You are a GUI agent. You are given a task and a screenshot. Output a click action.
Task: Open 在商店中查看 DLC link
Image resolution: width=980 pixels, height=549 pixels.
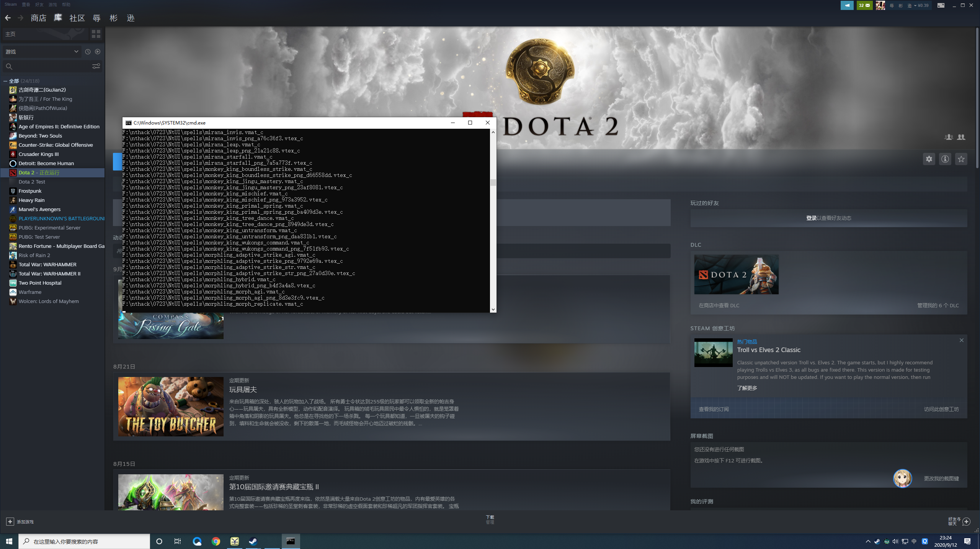pyautogui.click(x=719, y=305)
